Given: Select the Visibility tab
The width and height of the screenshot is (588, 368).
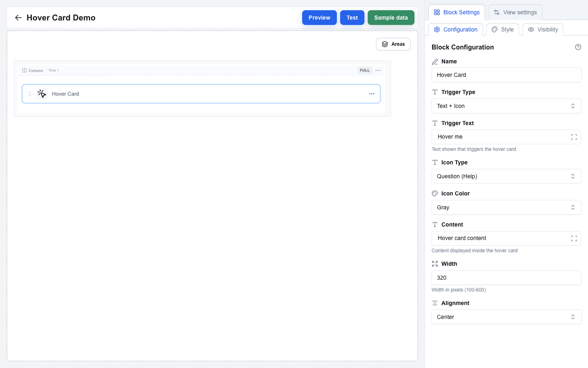Looking at the screenshot, I should (543, 29).
